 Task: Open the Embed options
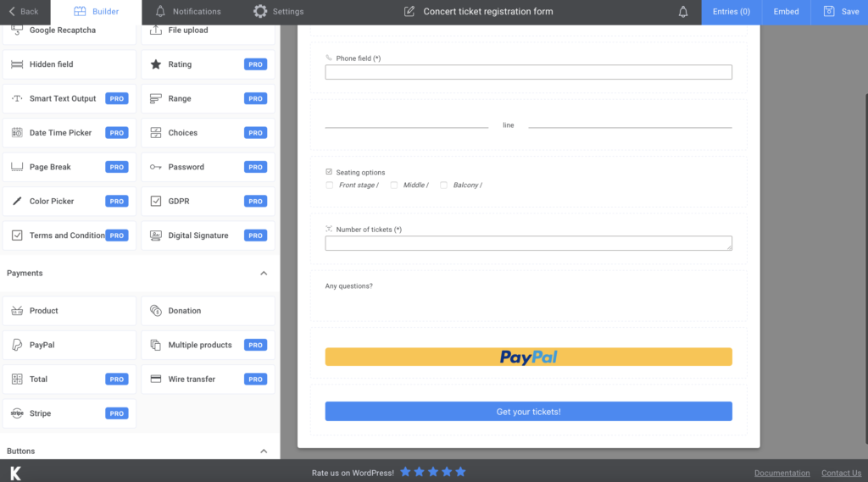click(x=786, y=12)
